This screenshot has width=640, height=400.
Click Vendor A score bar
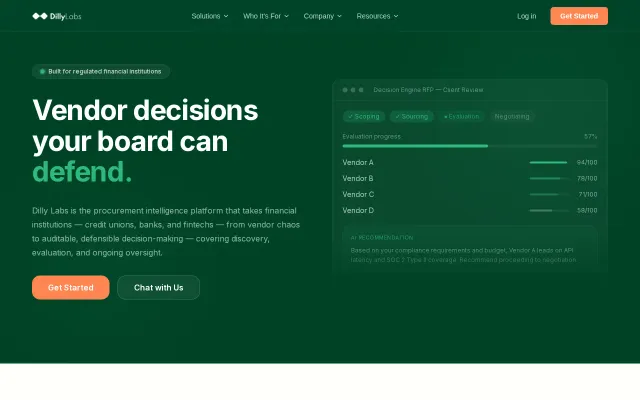[x=548, y=162]
